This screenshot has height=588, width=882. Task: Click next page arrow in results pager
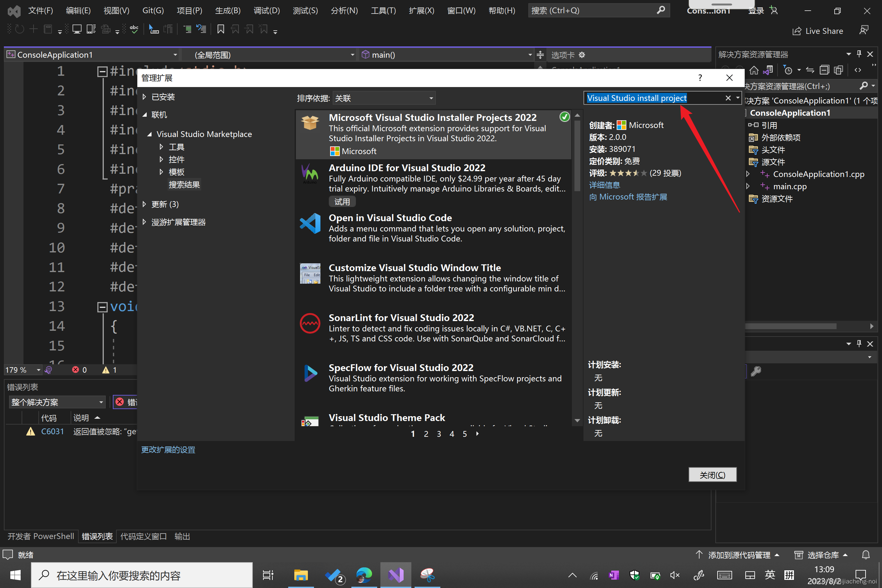477,434
